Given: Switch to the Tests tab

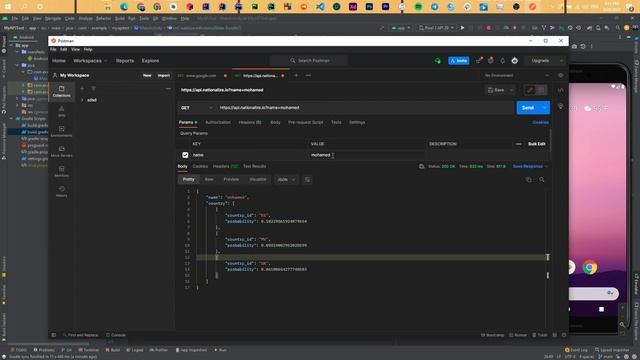Looking at the screenshot, I should 336,122.
